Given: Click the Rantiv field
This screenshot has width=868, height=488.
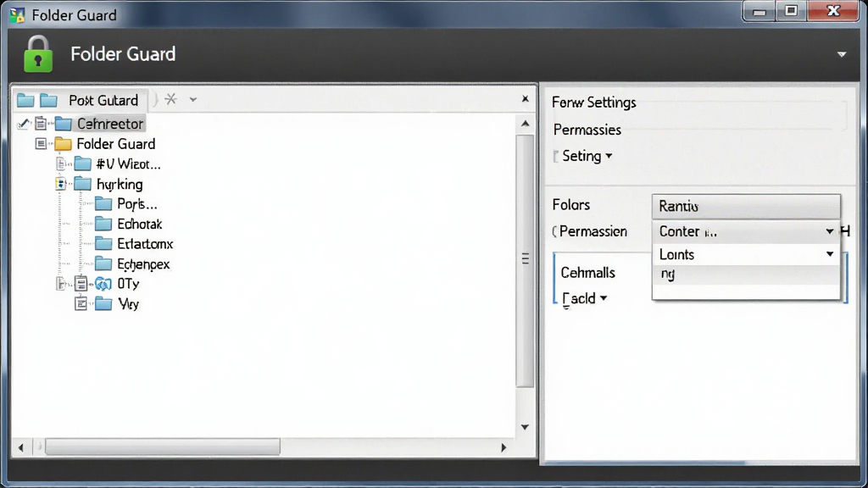Looking at the screenshot, I should click(x=746, y=207).
